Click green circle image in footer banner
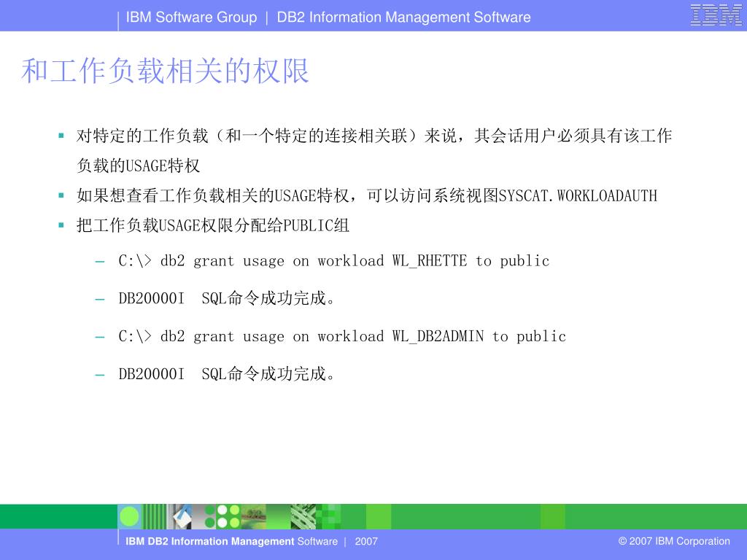 [130, 516]
